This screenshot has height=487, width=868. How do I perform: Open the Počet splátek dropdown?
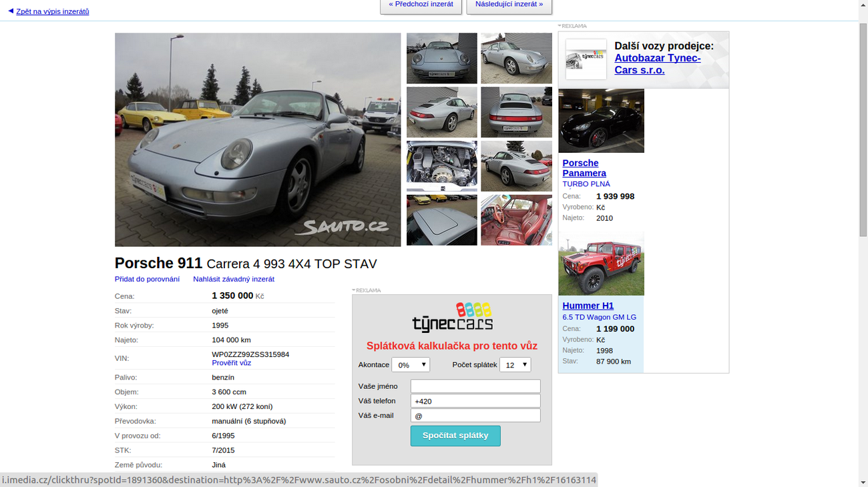click(515, 365)
